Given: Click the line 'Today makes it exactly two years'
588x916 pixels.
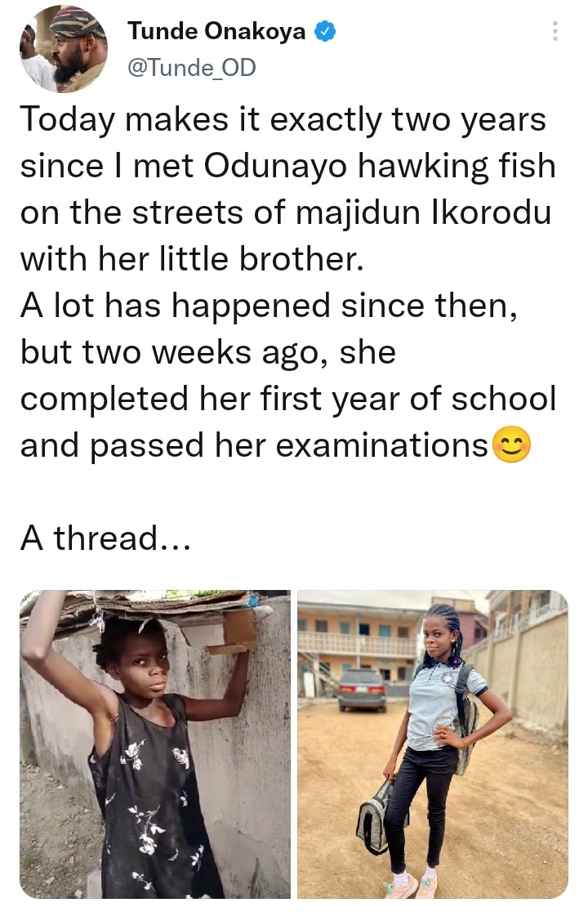Looking at the screenshot, I should (283, 120).
